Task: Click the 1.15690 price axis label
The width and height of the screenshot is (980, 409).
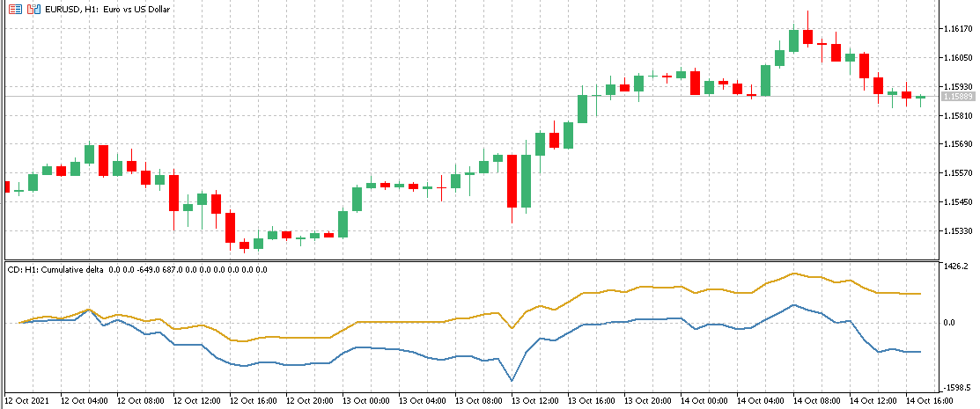Action: (955, 144)
